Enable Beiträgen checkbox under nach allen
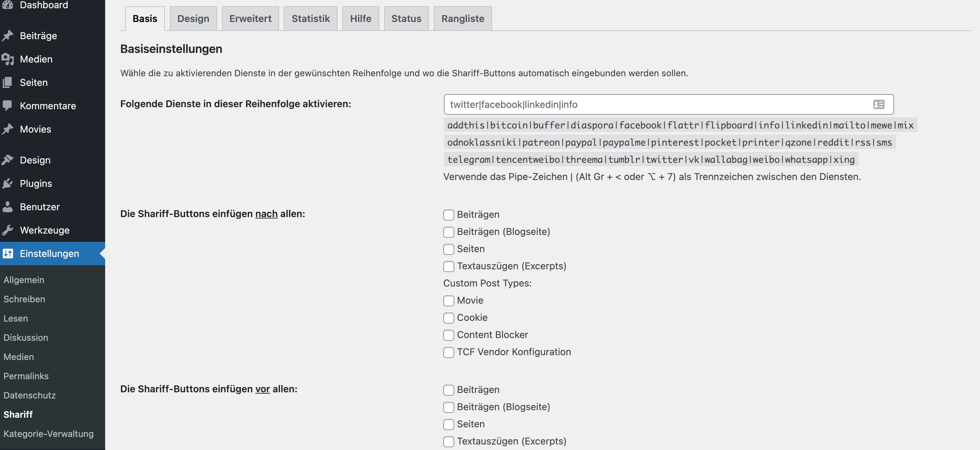Screen dimensions: 980x450 click(x=448, y=215)
